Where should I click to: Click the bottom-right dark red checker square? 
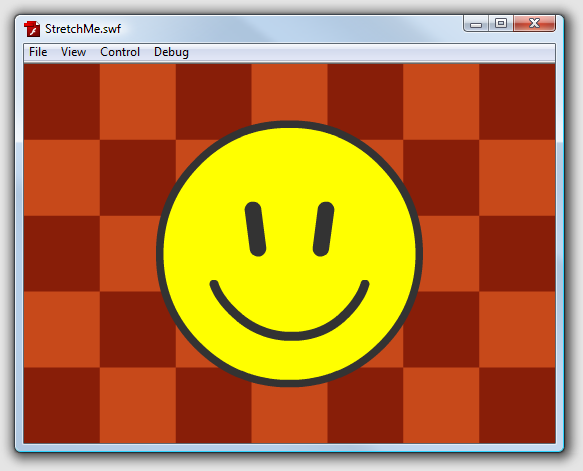[x=517, y=405]
